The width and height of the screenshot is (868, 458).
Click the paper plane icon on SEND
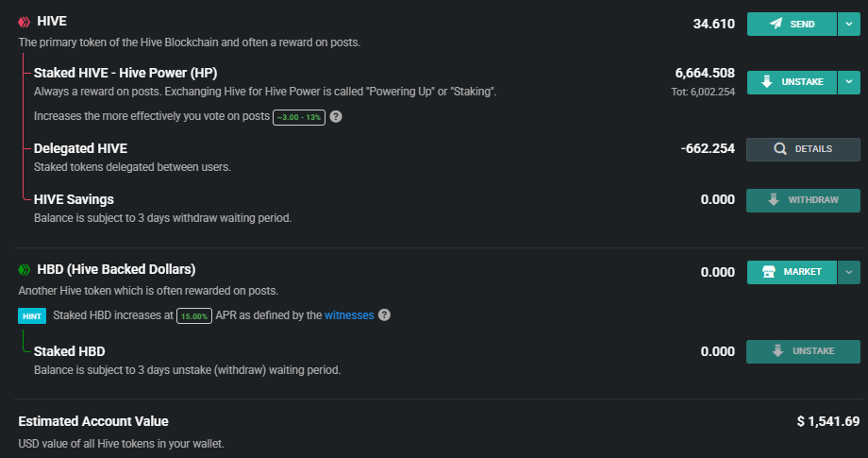coord(776,24)
